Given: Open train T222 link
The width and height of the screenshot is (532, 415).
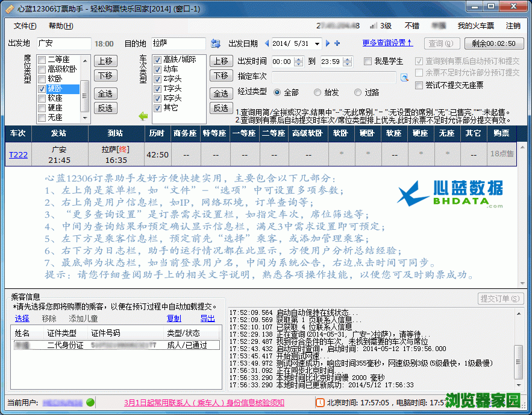Looking at the screenshot, I should coord(18,155).
